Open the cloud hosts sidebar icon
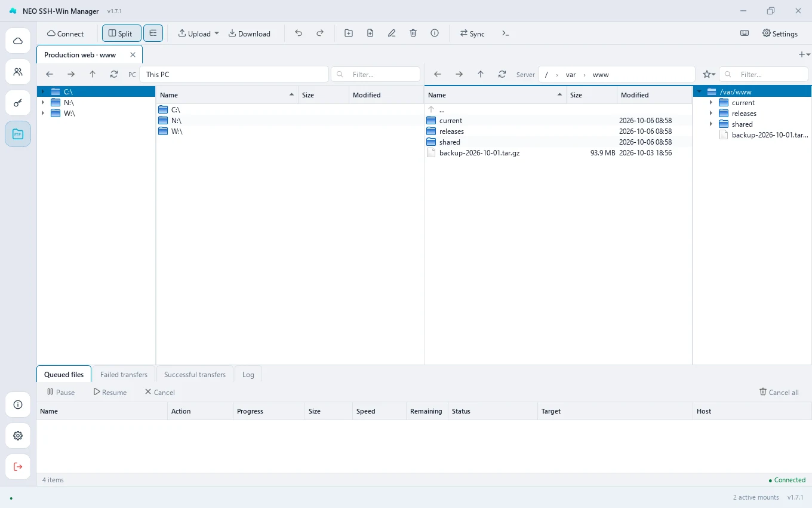This screenshot has width=812, height=508. click(18, 41)
